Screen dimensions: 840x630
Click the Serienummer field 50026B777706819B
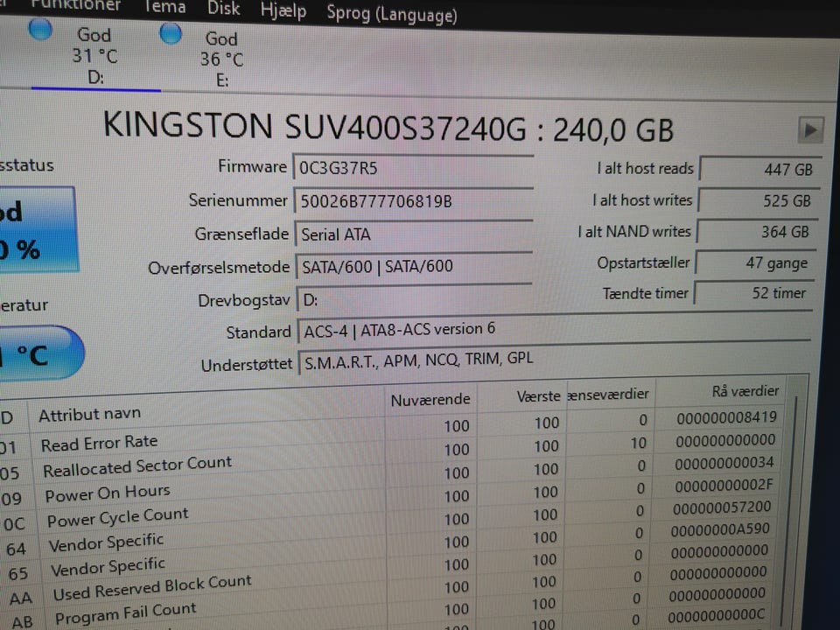413,201
